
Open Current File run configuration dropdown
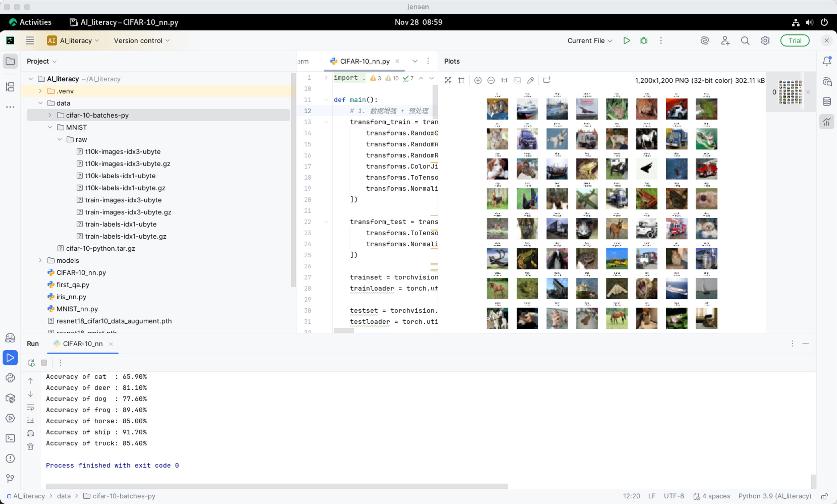point(590,40)
